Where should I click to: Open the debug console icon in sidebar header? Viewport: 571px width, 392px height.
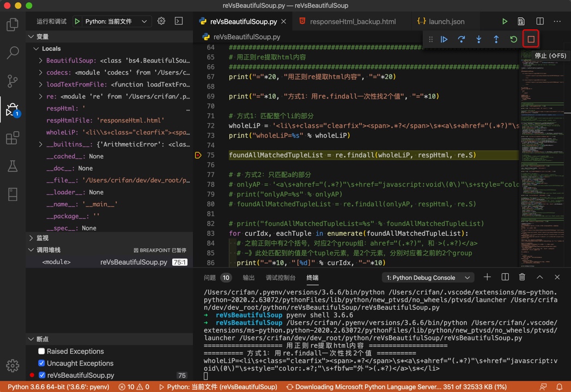[179, 21]
